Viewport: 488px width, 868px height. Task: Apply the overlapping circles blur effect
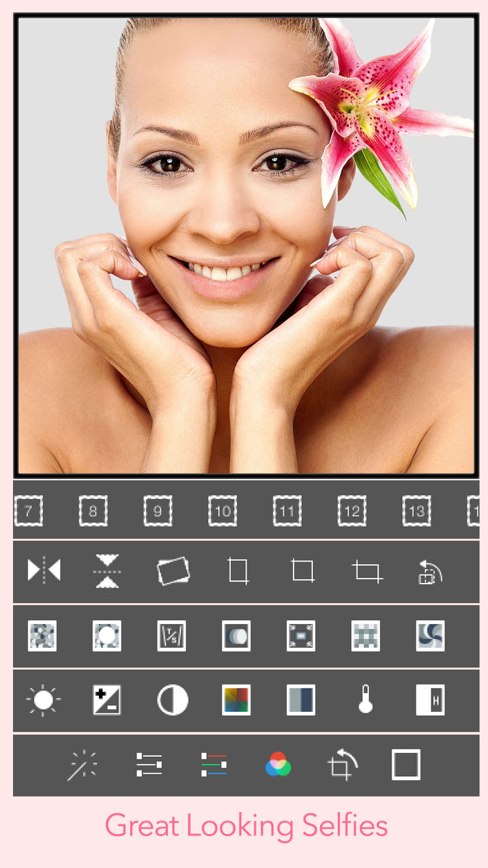pyautogui.click(x=236, y=636)
